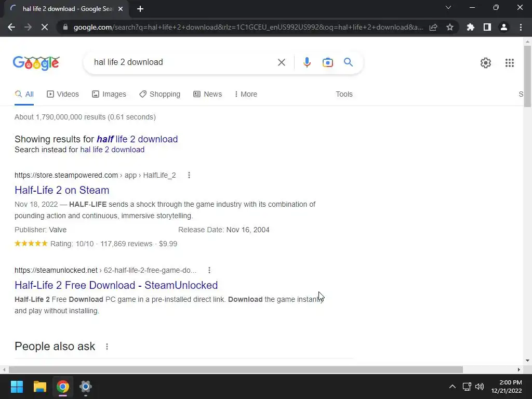
Task: Open the Google apps grid
Action: pyautogui.click(x=510, y=63)
